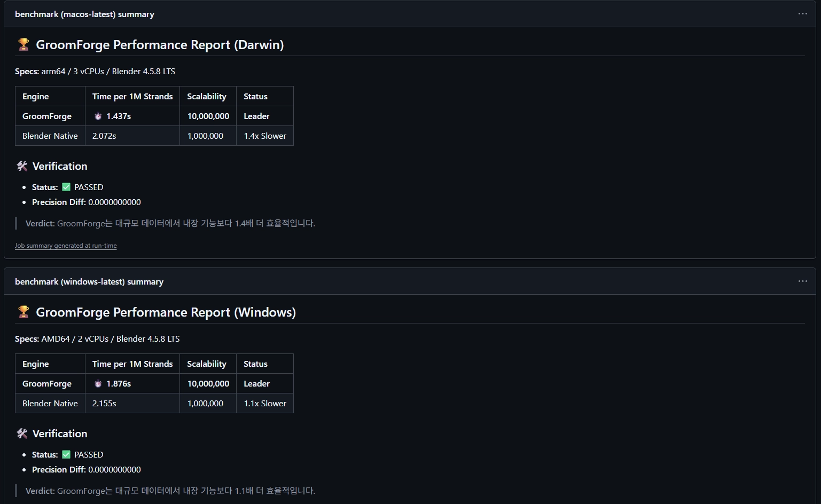The image size is (821, 504).
Task: Click the Status column header in the Windows table
Action: point(265,364)
